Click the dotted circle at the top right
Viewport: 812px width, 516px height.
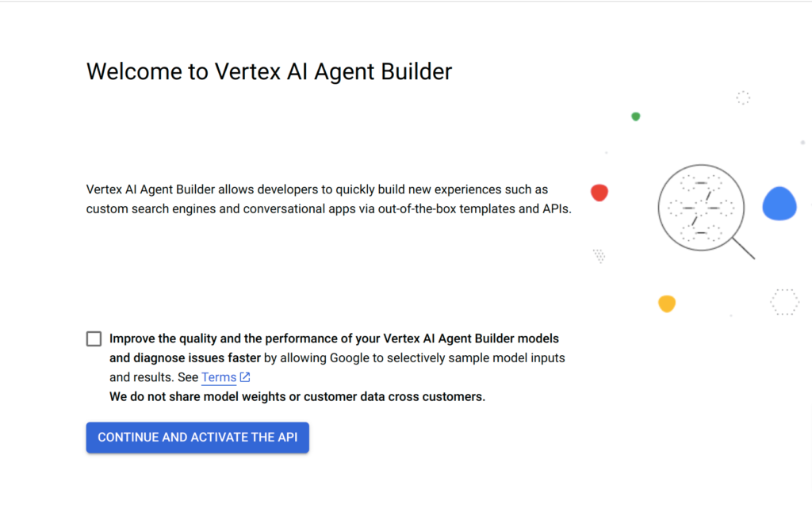point(743,97)
